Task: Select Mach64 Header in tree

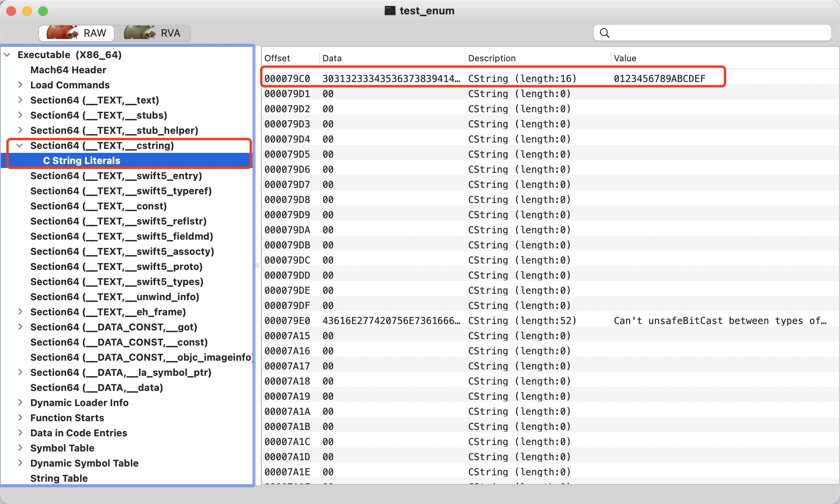Action: coord(68,70)
